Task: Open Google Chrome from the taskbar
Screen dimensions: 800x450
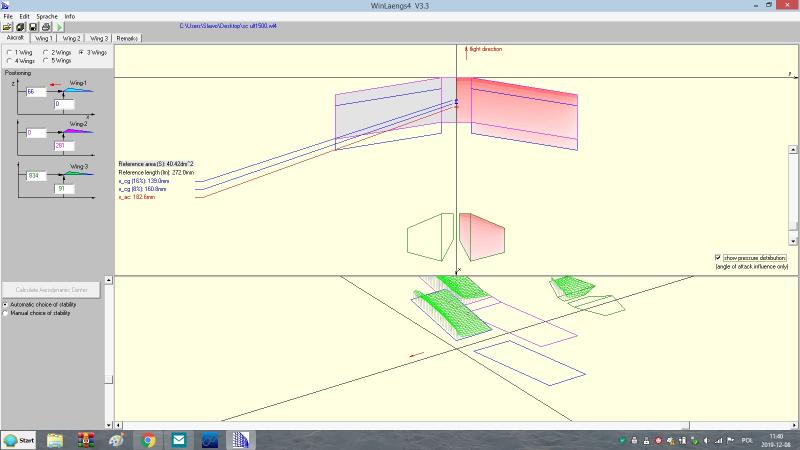Action: tap(148, 440)
